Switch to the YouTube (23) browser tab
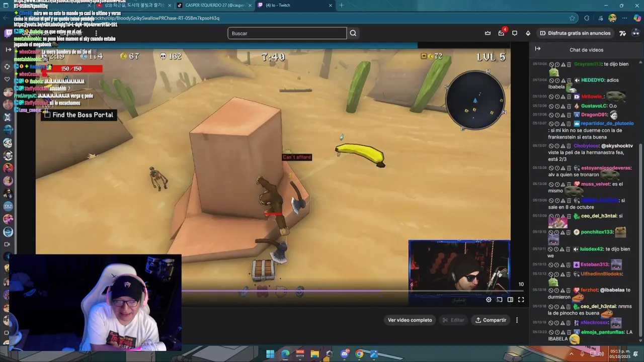This screenshot has width=644, height=362. [132, 5]
